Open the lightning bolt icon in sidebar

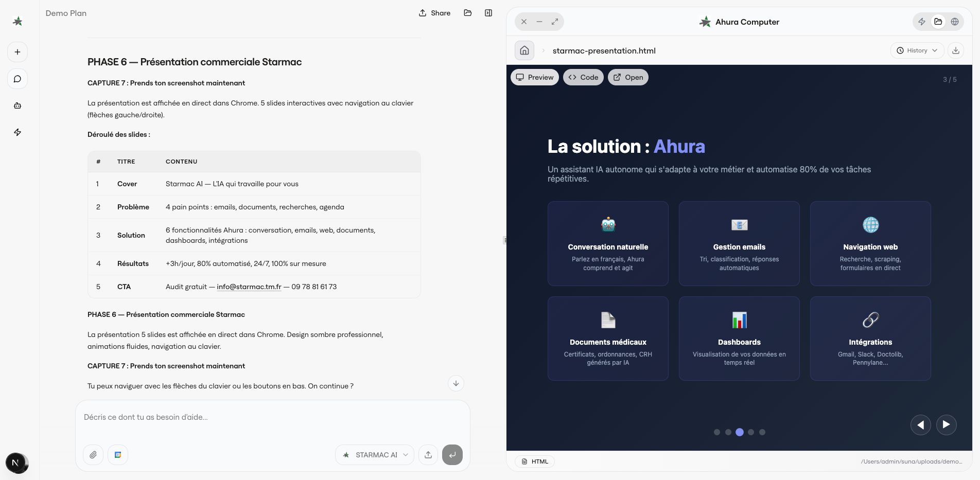pos(17,132)
